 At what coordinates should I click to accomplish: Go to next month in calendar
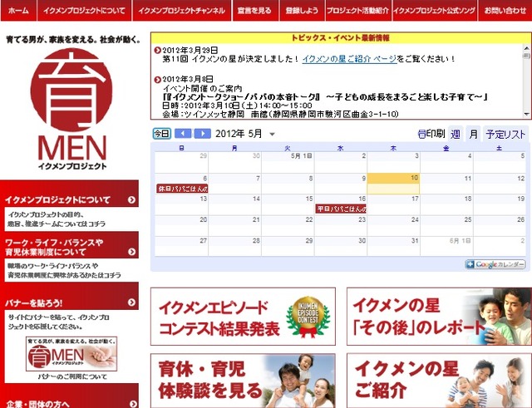coord(203,133)
